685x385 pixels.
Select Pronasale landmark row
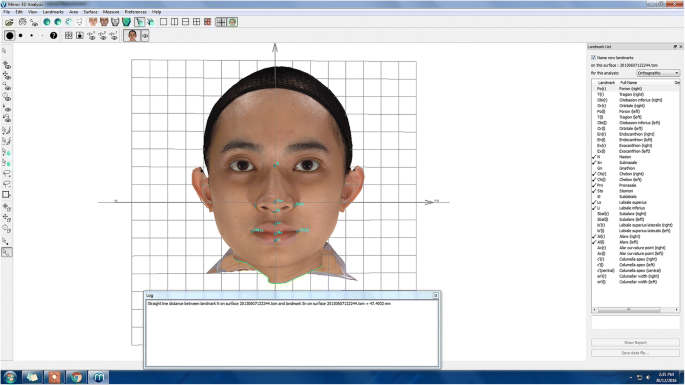point(636,185)
